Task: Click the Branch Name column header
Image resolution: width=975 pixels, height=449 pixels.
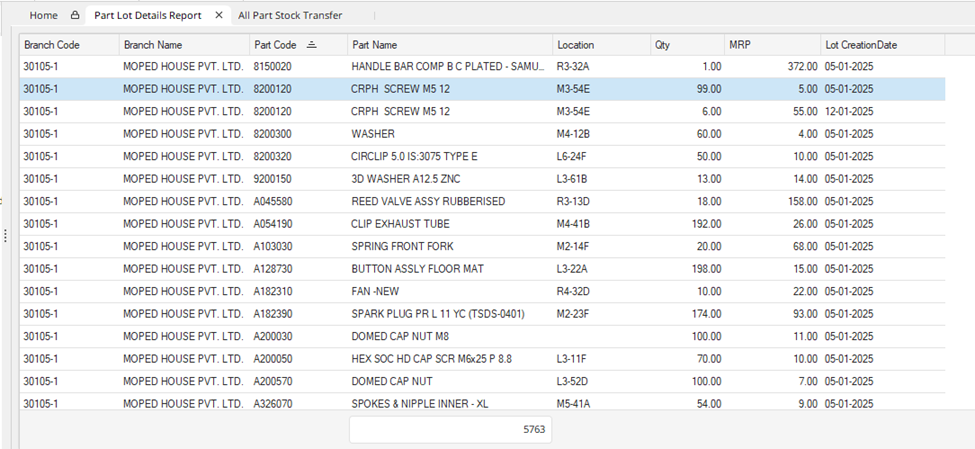Action: coord(153,45)
